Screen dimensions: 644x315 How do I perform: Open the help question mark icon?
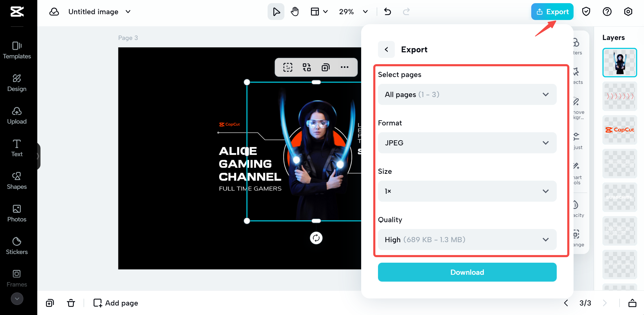pyautogui.click(x=607, y=12)
